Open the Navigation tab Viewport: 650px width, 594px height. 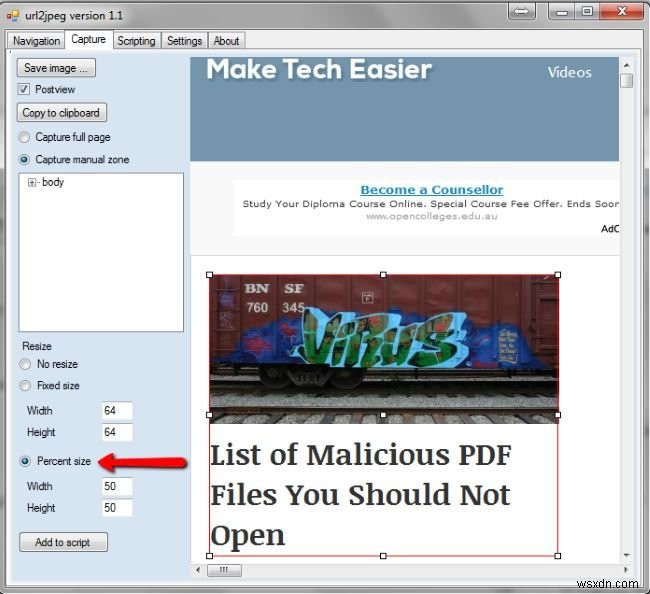[x=36, y=41]
